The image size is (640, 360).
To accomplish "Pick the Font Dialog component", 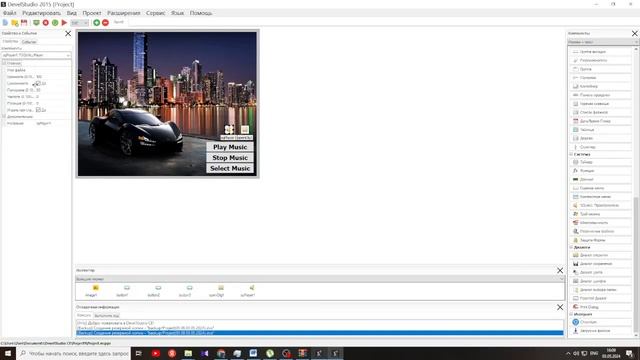I will 601,281.
